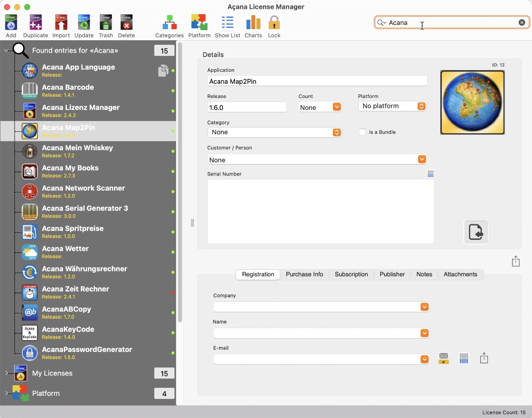Select Acana My Books entry
The height and width of the screenshot is (418, 532).
[x=88, y=172]
